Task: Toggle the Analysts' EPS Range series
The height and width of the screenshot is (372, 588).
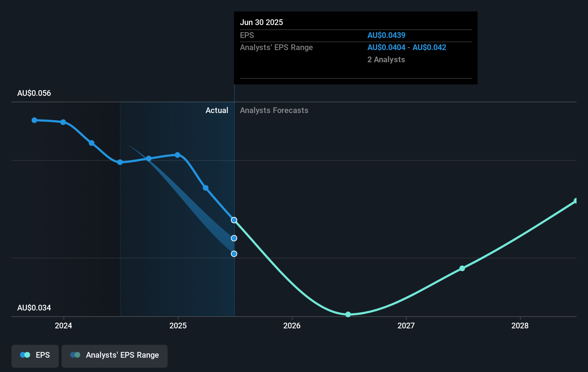Action: pos(115,356)
